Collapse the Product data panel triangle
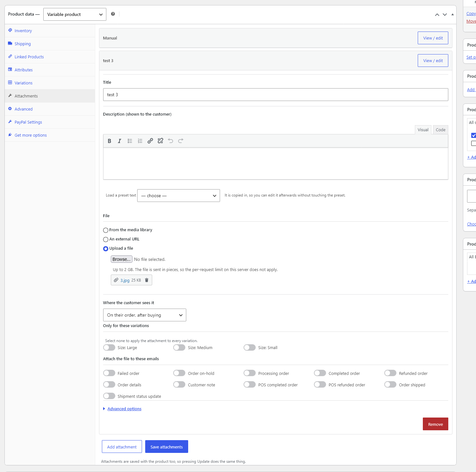 (452, 14)
